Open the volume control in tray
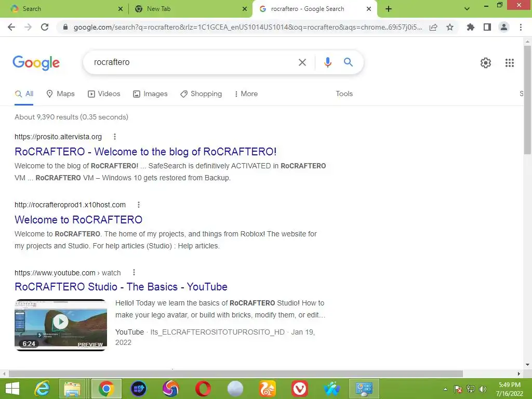 point(483,389)
